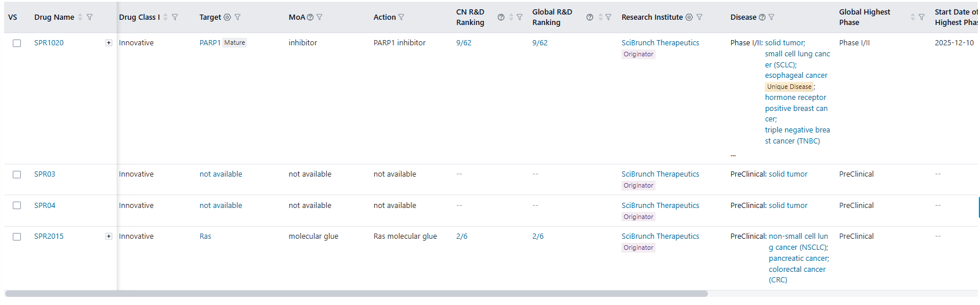980x305 pixels.
Task: Click the Target column filter icon
Action: coord(237,17)
